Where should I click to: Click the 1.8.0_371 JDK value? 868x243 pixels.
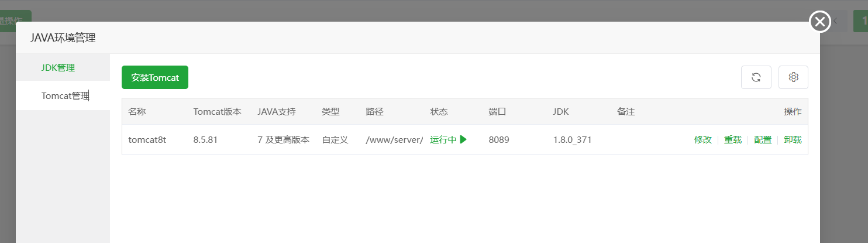pos(573,140)
